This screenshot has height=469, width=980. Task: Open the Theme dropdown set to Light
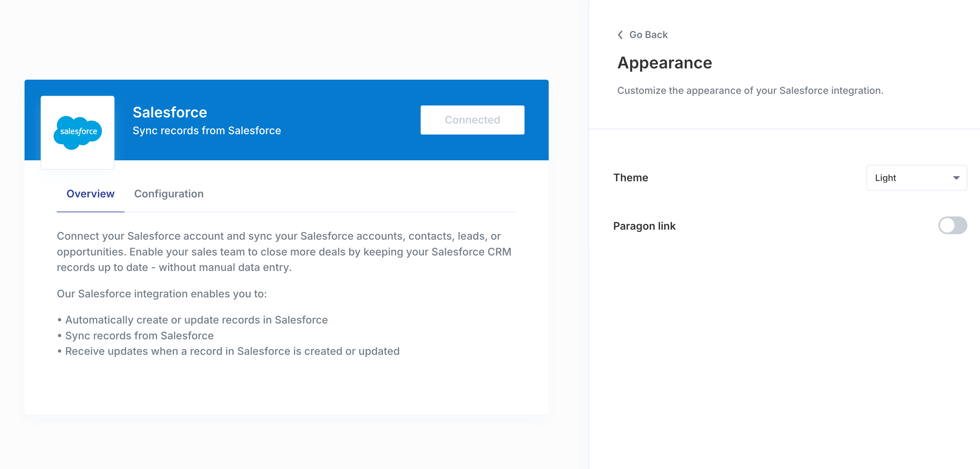click(x=916, y=178)
